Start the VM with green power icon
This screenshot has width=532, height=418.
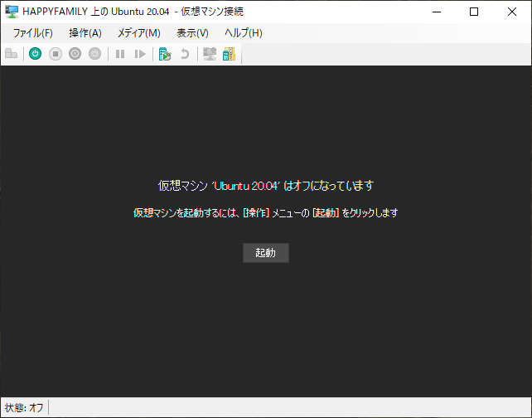coord(36,54)
